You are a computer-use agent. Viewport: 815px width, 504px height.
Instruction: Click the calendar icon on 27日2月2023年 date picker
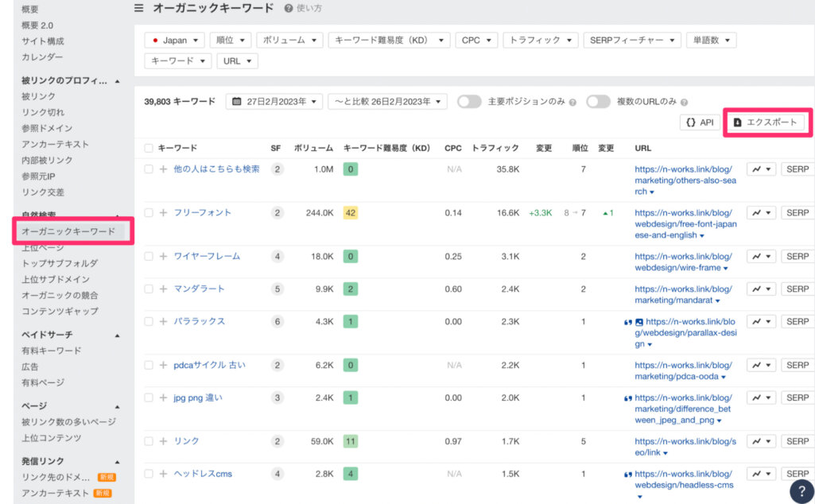(x=237, y=102)
